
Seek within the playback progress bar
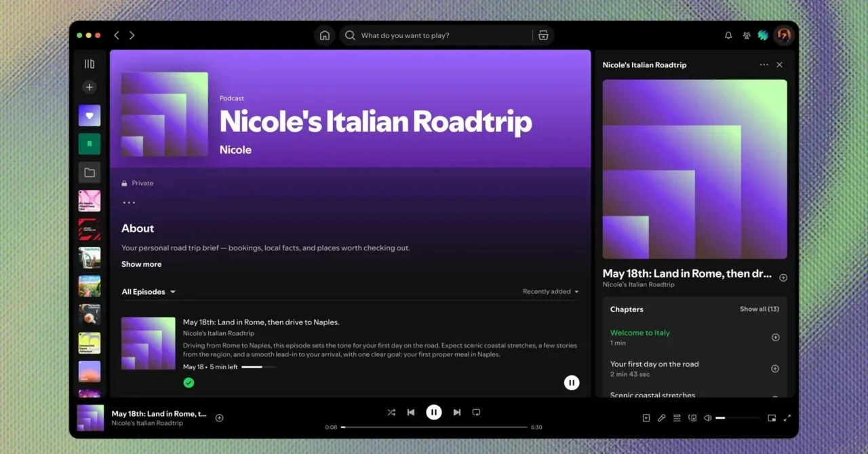(x=434, y=428)
